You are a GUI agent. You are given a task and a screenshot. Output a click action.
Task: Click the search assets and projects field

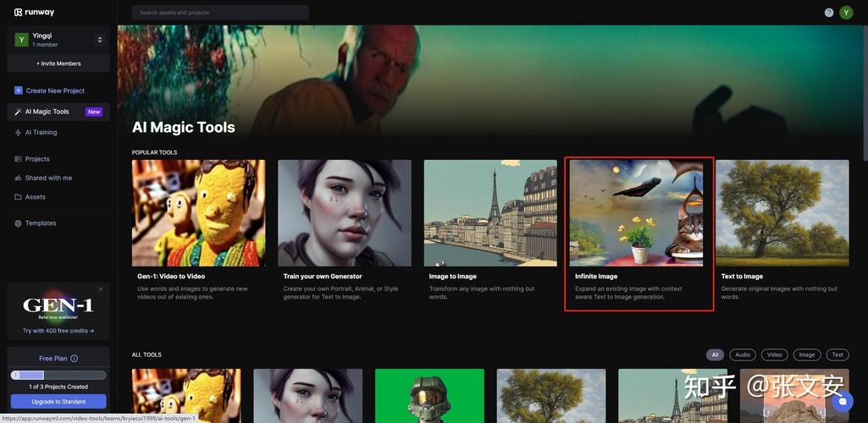point(220,13)
